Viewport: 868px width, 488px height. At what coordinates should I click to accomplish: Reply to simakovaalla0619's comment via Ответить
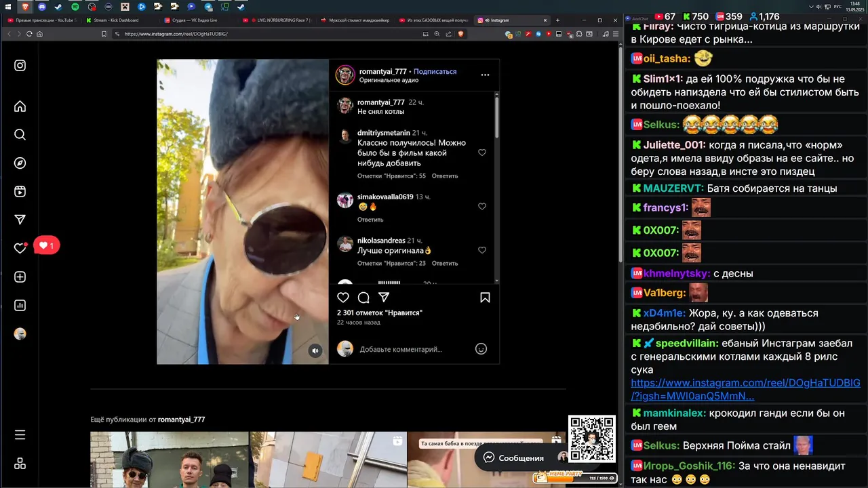point(370,220)
